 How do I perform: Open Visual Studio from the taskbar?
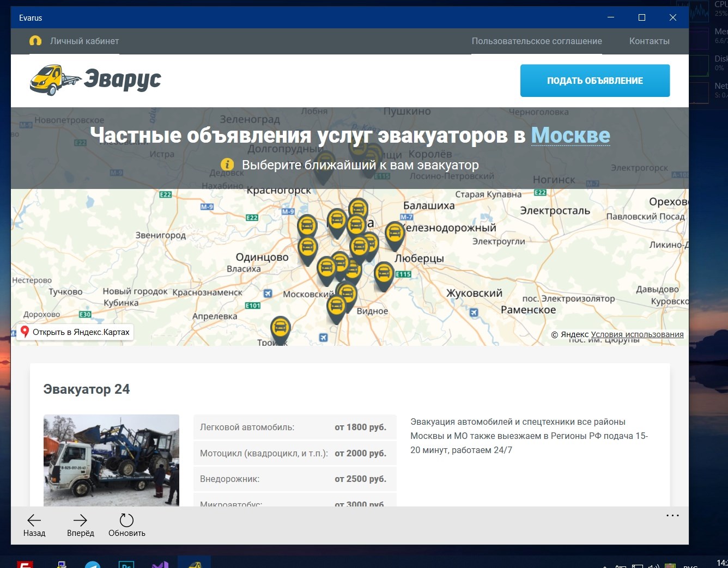click(x=160, y=565)
